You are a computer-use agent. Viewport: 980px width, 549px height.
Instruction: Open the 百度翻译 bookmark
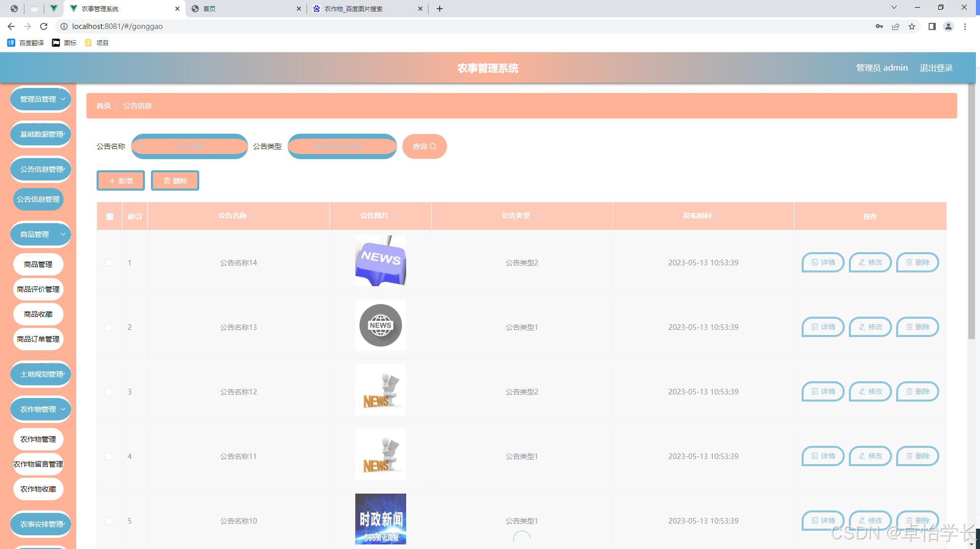click(x=26, y=43)
